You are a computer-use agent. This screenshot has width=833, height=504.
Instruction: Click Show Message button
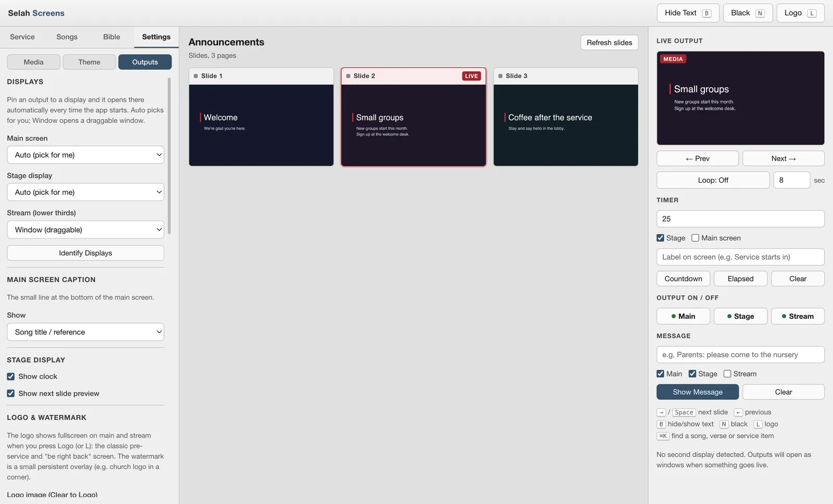698,392
